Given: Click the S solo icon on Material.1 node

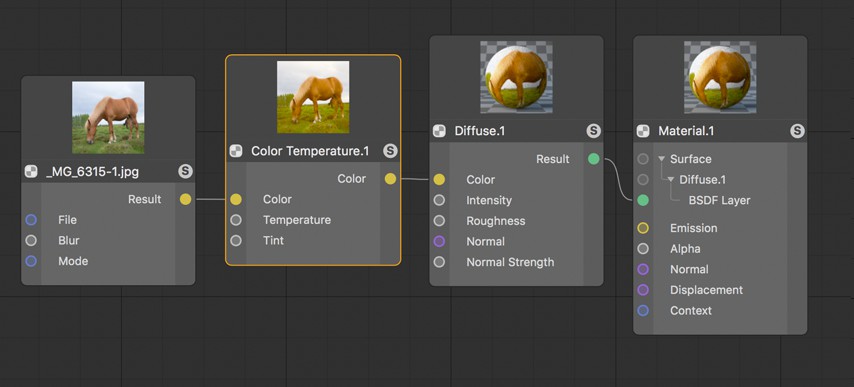Looking at the screenshot, I should click(797, 131).
